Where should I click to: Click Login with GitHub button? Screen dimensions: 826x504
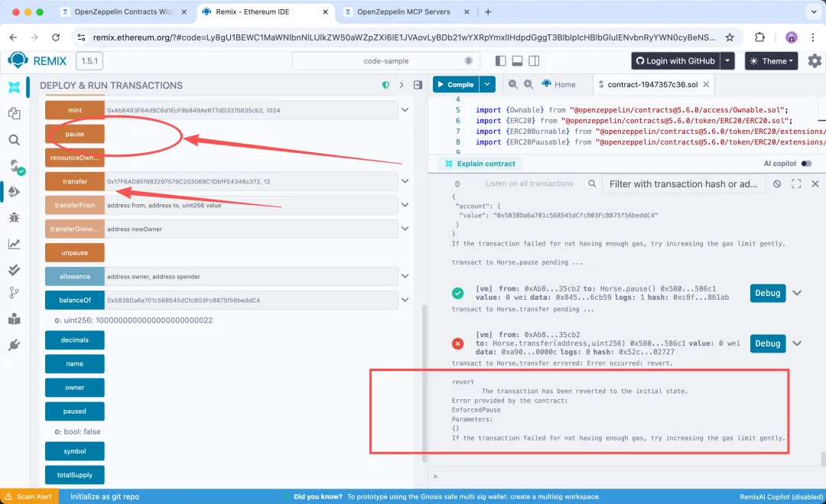click(x=675, y=60)
